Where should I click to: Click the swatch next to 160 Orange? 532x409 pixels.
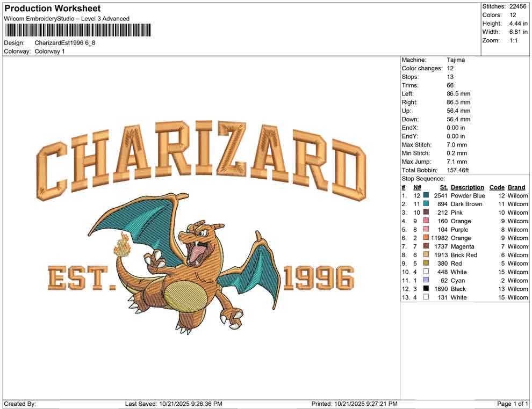[x=426, y=221]
